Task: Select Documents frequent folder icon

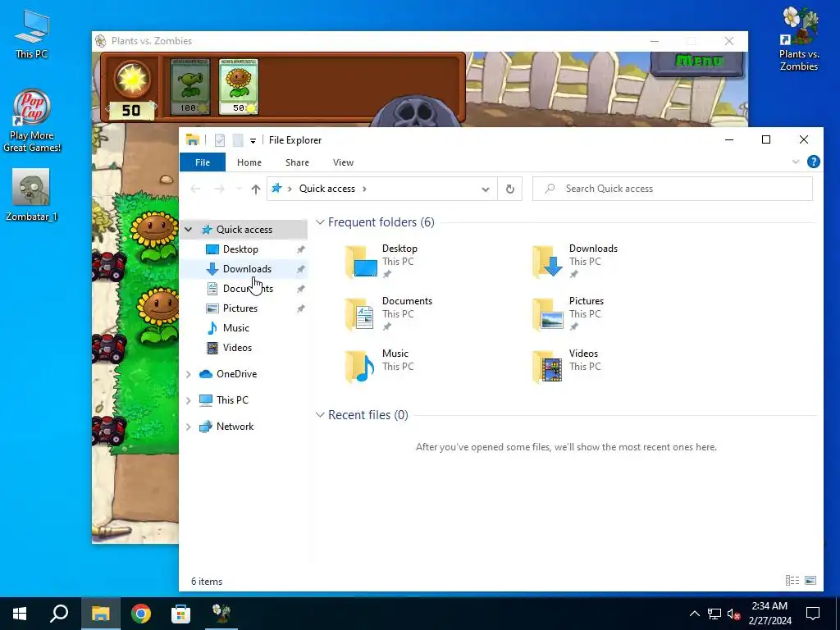Action: (x=361, y=314)
